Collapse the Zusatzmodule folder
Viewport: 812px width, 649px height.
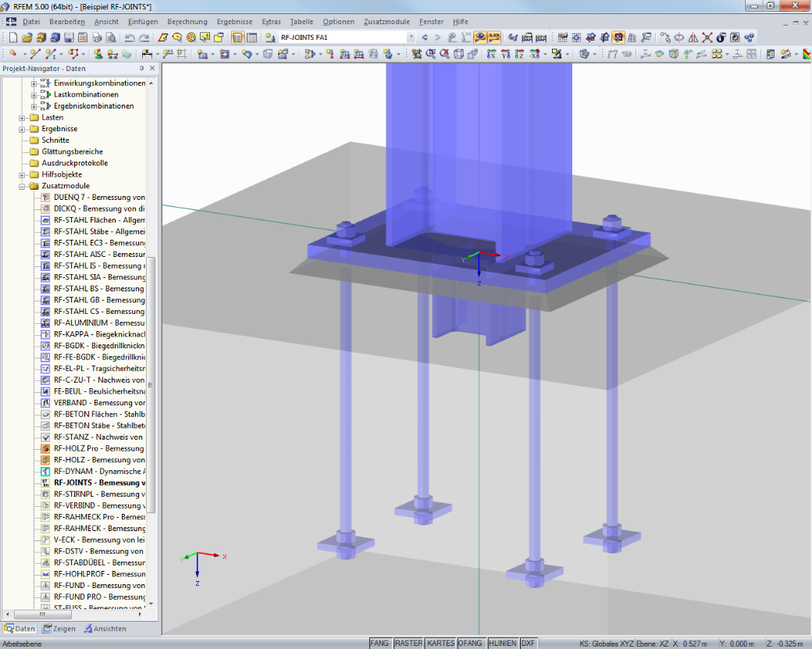(22, 186)
